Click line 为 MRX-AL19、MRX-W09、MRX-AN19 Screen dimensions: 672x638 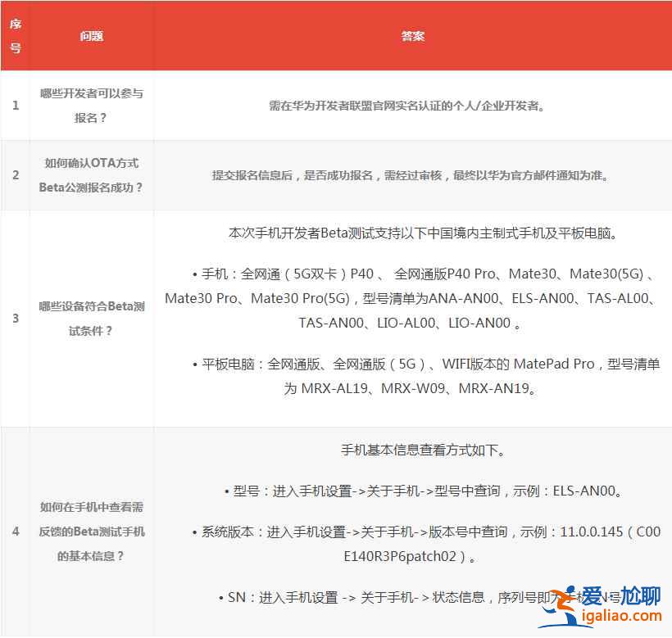(410, 388)
